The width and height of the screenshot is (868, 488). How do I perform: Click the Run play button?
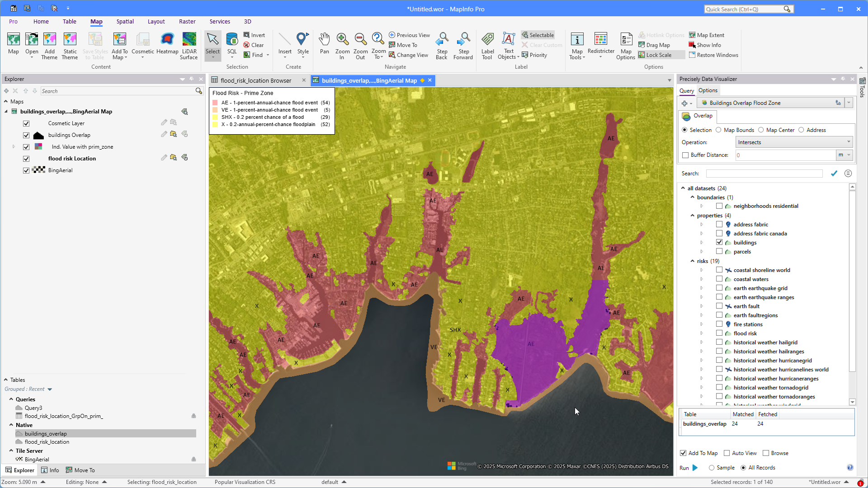(x=695, y=468)
